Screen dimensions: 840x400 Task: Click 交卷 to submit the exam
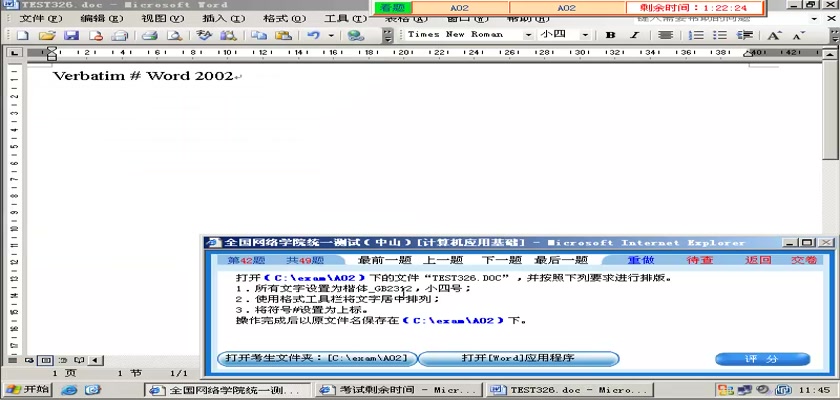804,260
